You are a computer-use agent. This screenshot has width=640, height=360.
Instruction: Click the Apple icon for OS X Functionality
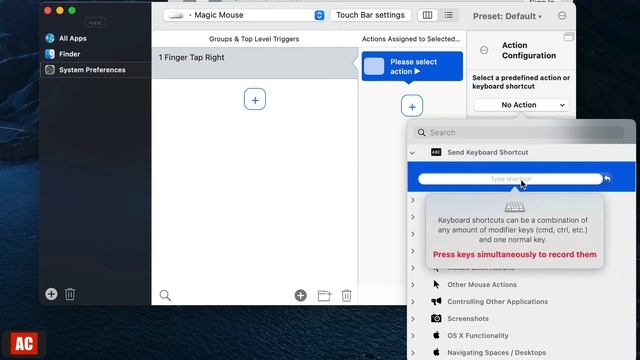pyautogui.click(x=436, y=335)
